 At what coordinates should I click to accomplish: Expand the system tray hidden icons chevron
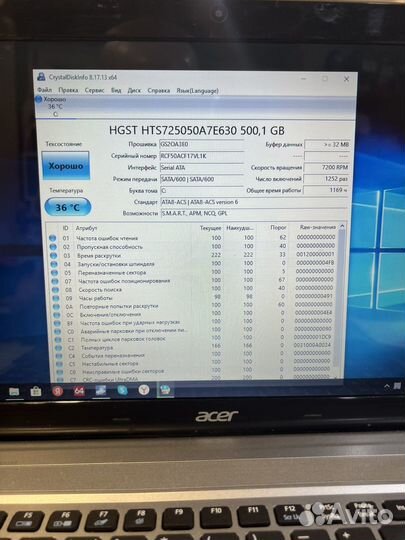tap(387, 387)
